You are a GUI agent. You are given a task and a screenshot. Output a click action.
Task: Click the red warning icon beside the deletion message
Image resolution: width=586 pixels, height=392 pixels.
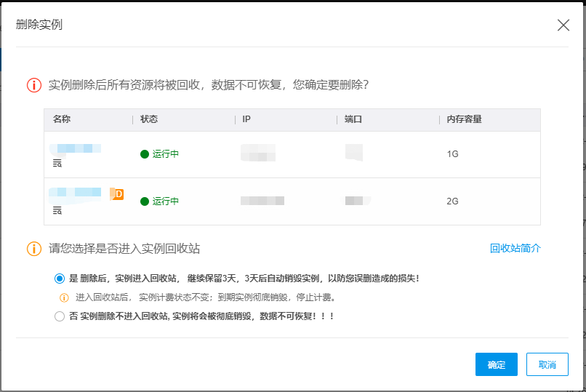[34, 85]
